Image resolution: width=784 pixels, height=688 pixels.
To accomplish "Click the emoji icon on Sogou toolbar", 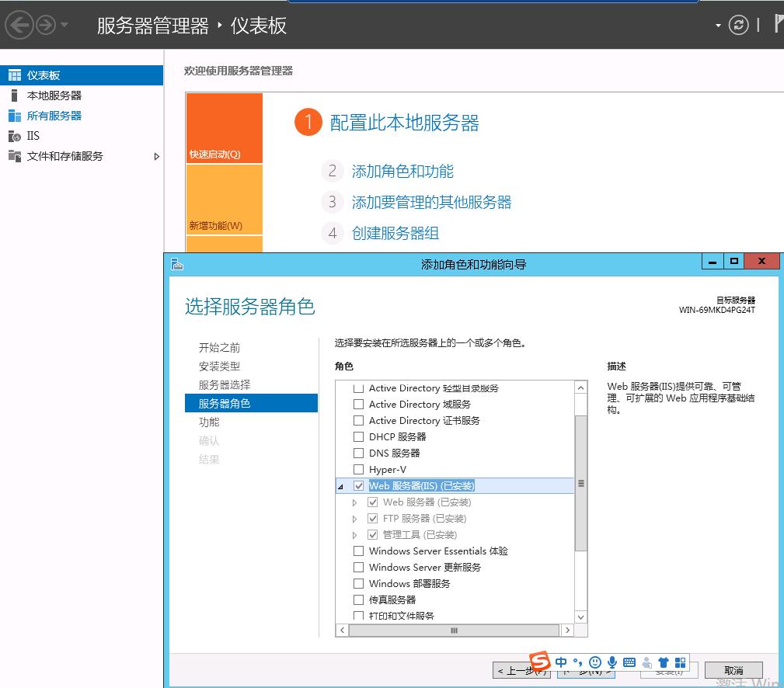I will (x=594, y=662).
